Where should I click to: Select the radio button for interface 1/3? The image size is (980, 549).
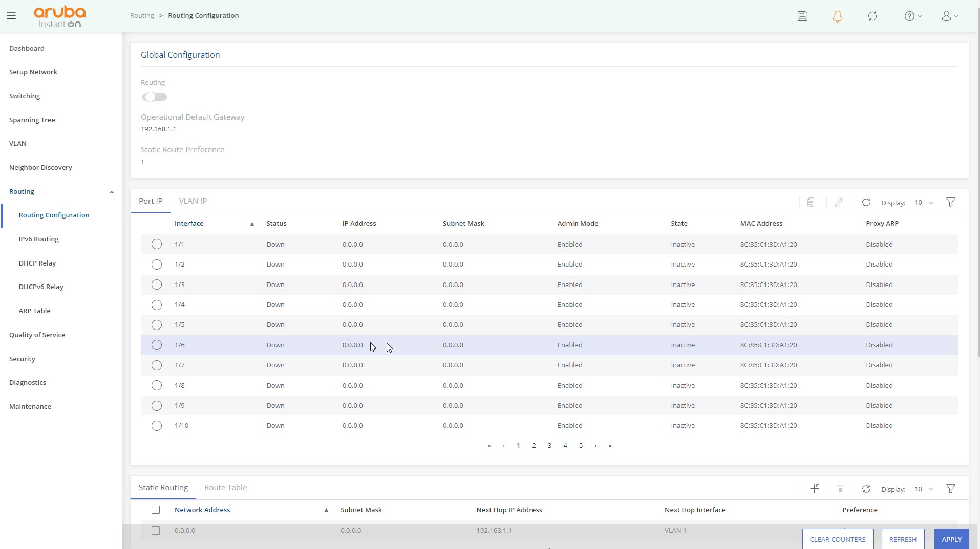coord(157,284)
